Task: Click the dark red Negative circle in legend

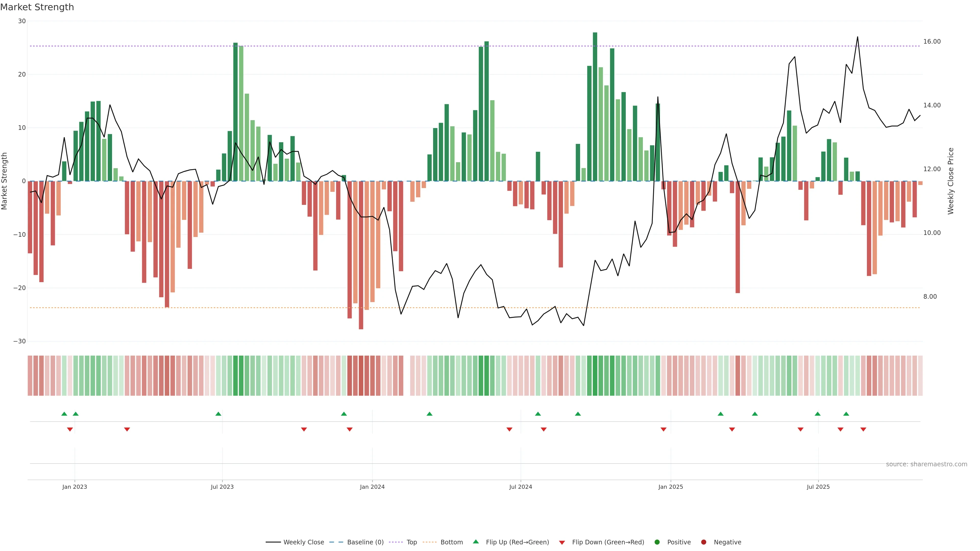Action: tap(703, 542)
